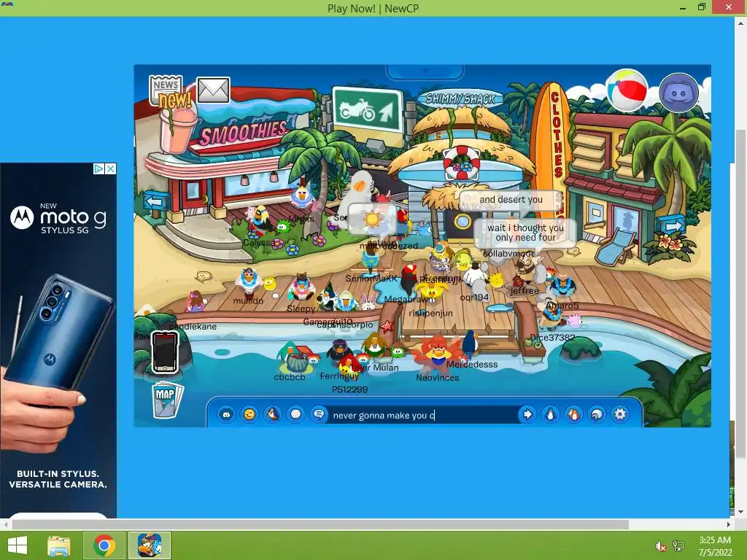This screenshot has width=747, height=560.
Task: Open the News newspaper icon
Action: [x=166, y=90]
